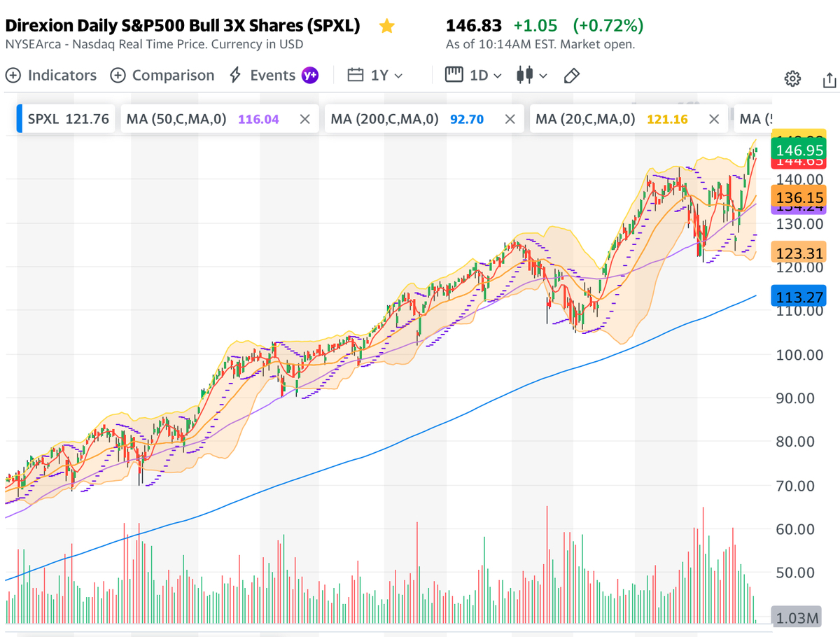840x637 pixels.
Task: Open the Indicators menu
Action: (51, 76)
